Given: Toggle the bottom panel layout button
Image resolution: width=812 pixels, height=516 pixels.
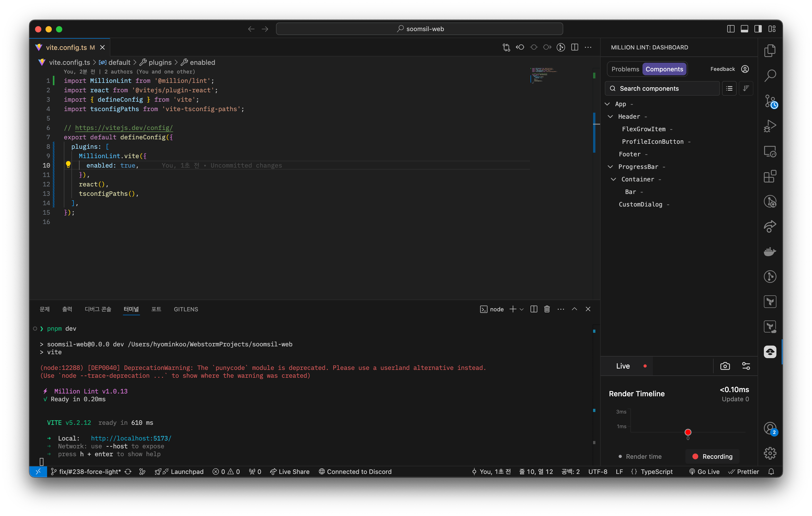Looking at the screenshot, I should [x=744, y=29].
